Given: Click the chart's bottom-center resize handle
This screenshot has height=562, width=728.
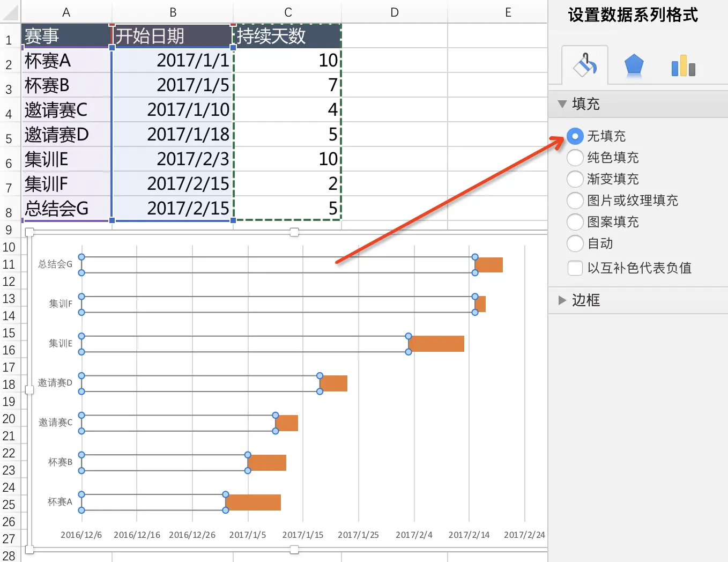Looking at the screenshot, I should tap(294, 550).
